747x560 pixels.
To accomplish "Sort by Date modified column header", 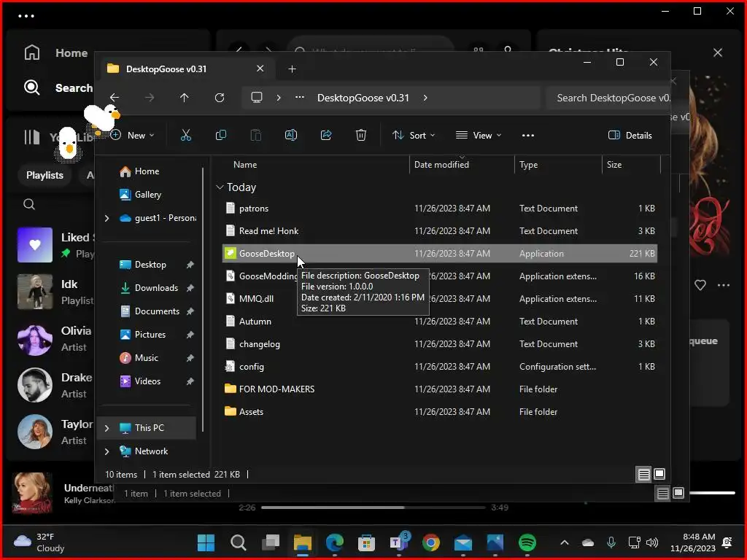I will click(x=461, y=165).
